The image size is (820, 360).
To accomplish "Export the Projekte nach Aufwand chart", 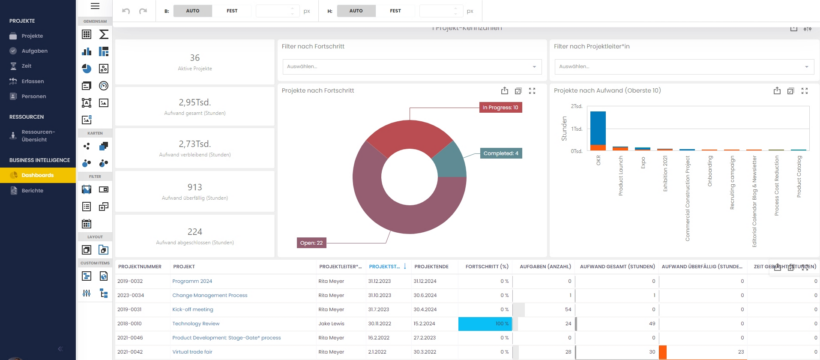I will (x=777, y=91).
